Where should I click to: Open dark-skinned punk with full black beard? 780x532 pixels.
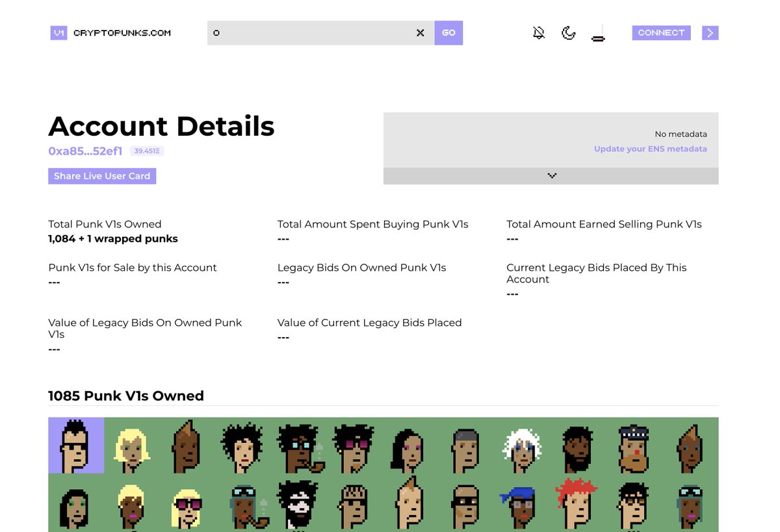[x=579, y=446]
